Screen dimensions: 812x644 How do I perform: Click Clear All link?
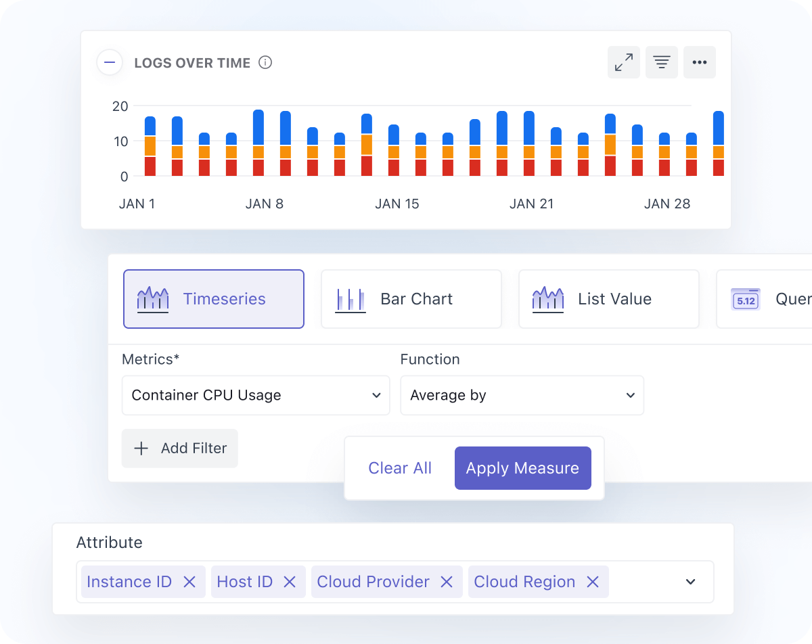tap(400, 468)
